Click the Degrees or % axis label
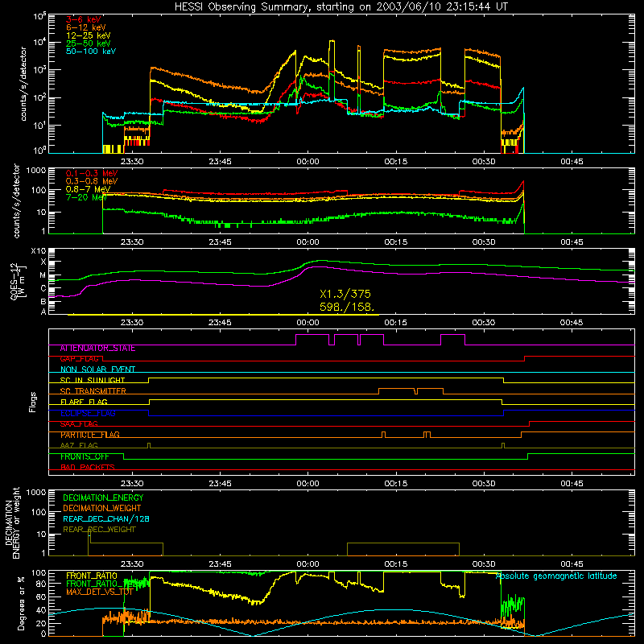Viewport: 644px width, 644px height. point(21,604)
